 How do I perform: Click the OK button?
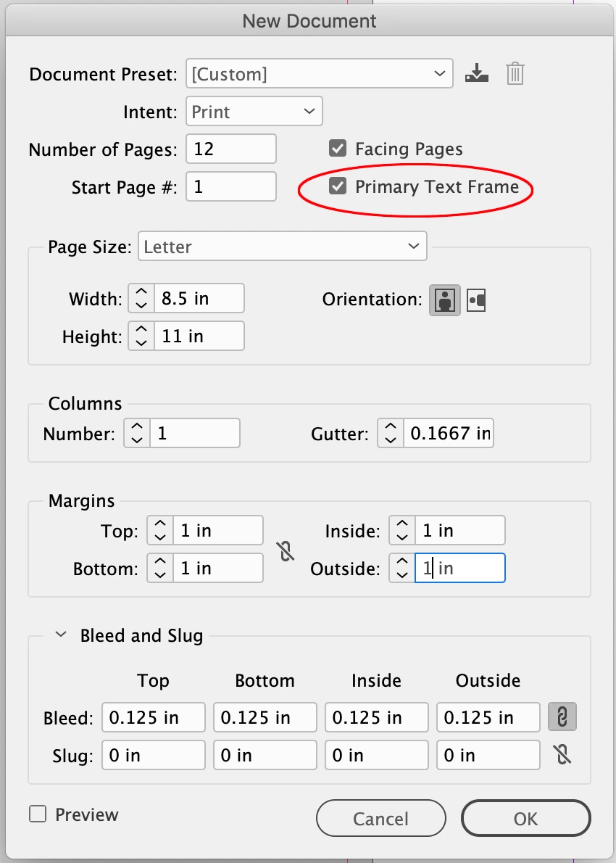(x=526, y=819)
